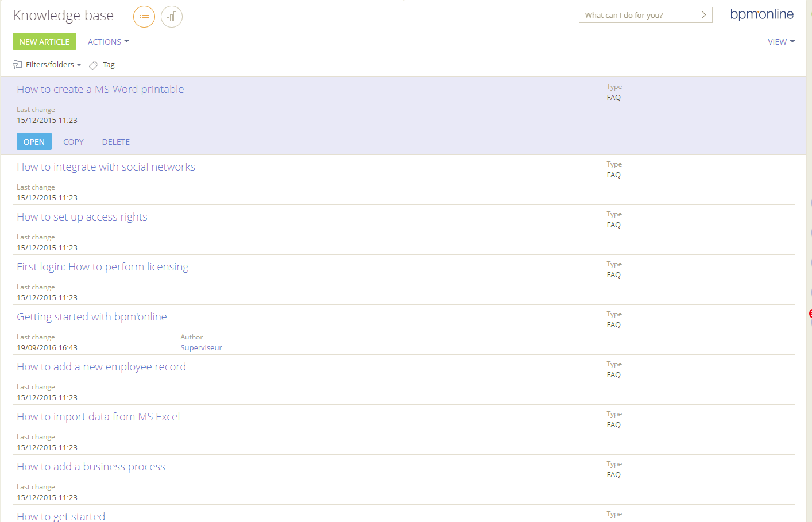812x522 pixels.
Task: Copy the selected article
Action: [x=74, y=142]
